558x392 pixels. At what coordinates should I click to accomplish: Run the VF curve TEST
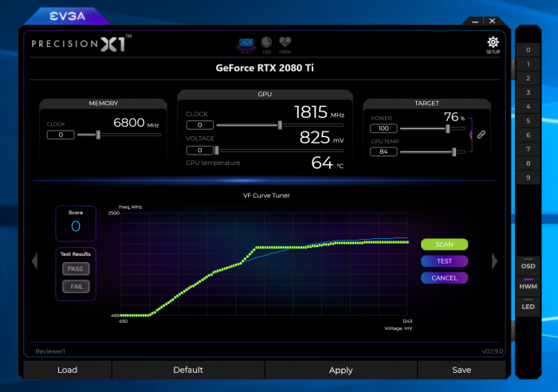(x=444, y=261)
